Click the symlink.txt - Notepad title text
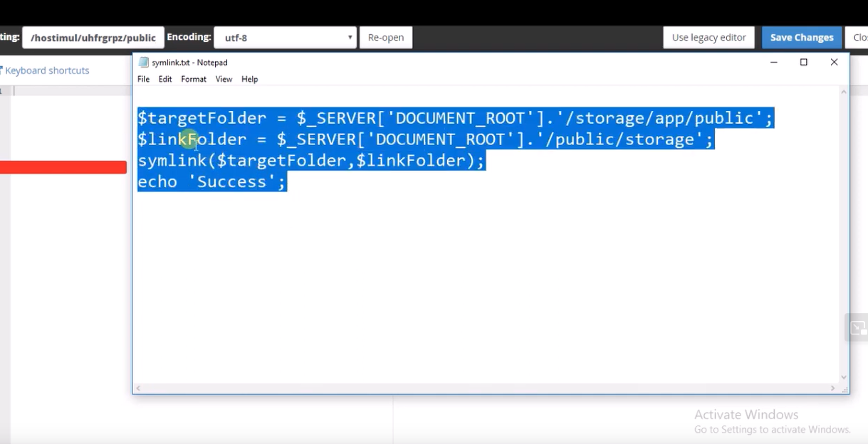The image size is (868, 444). [189, 63]
